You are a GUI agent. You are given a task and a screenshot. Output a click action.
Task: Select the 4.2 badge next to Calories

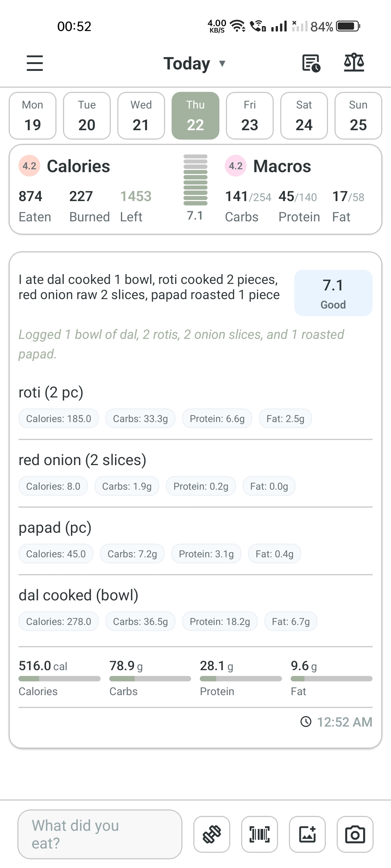[x=29, y=166]
